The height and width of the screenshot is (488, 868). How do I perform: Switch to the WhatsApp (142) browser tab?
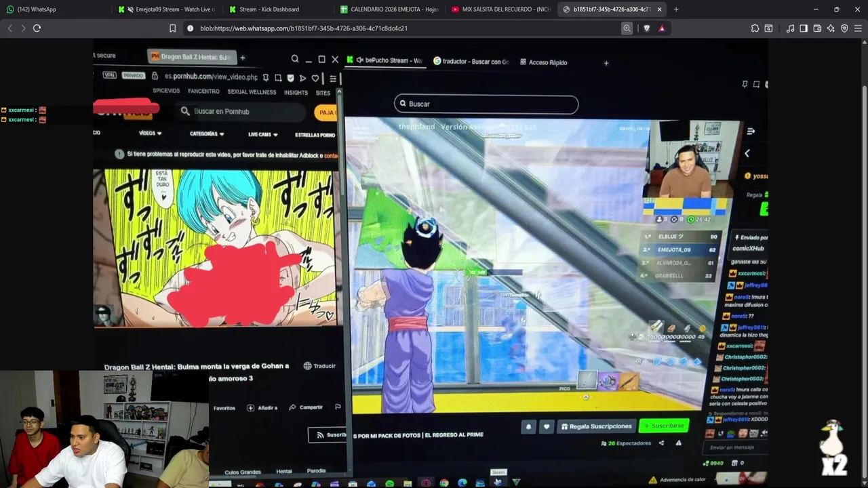click(54, 9)
